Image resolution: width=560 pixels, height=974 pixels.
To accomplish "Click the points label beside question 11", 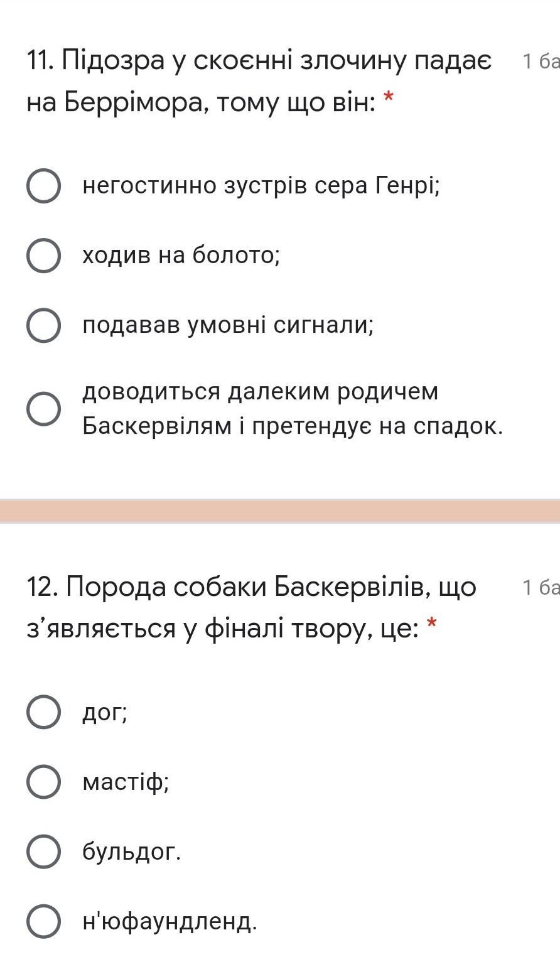I will (540, 62).
